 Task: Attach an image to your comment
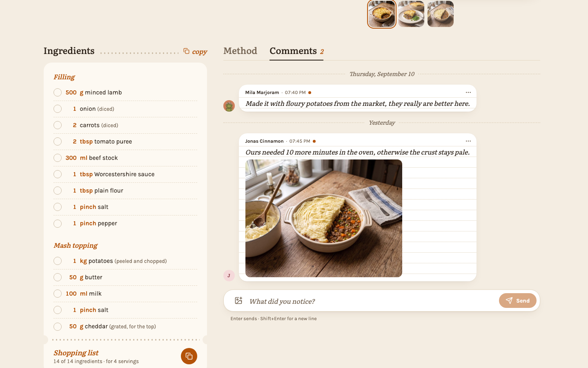238,301
